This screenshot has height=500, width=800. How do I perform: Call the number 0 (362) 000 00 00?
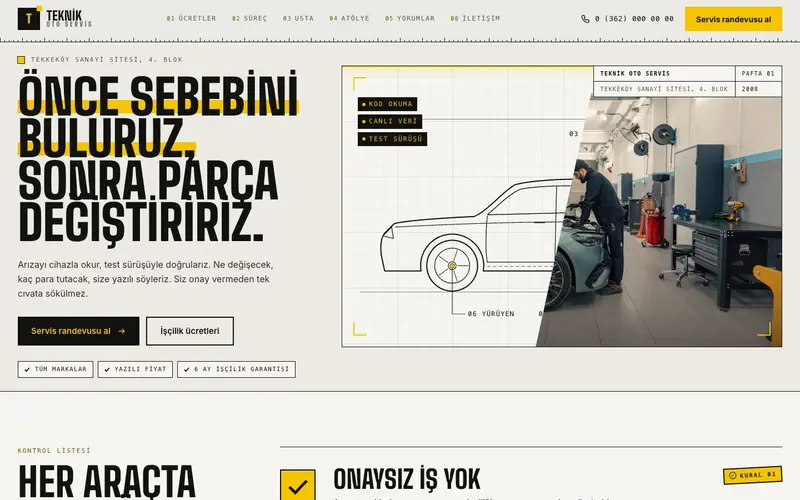pyautogui.click(x=634, y=19)
